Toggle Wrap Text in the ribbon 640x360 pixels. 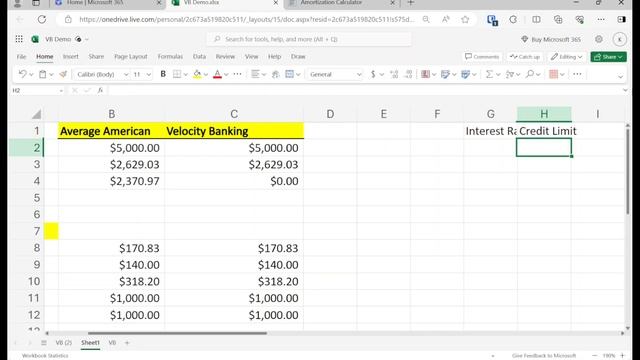pyautogui.click(x=276, y=74)
